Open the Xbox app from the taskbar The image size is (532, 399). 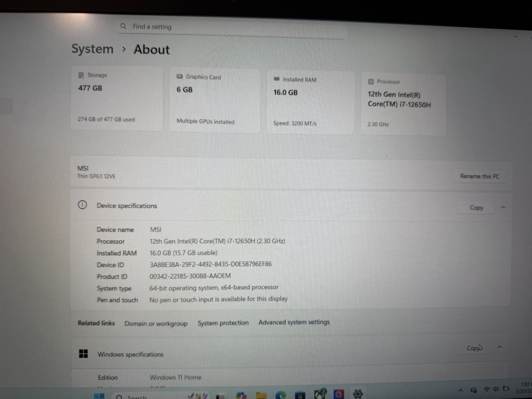point(320,394)
